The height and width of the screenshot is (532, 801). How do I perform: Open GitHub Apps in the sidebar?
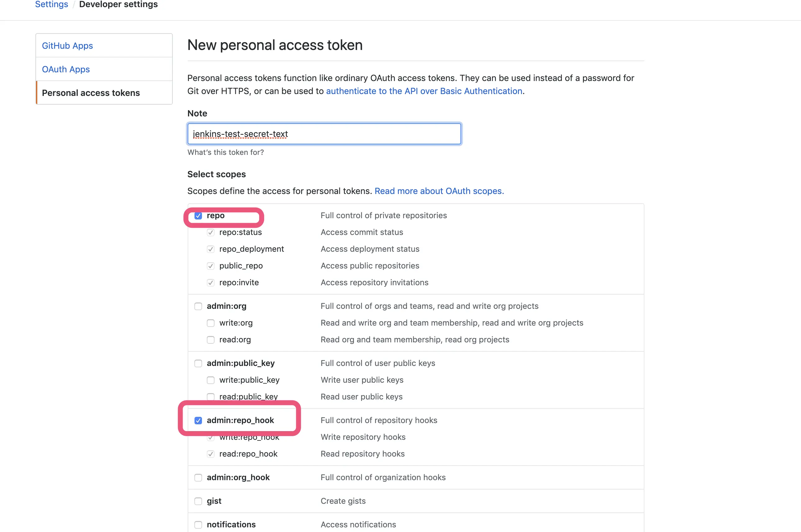click(x=67, y=46)
